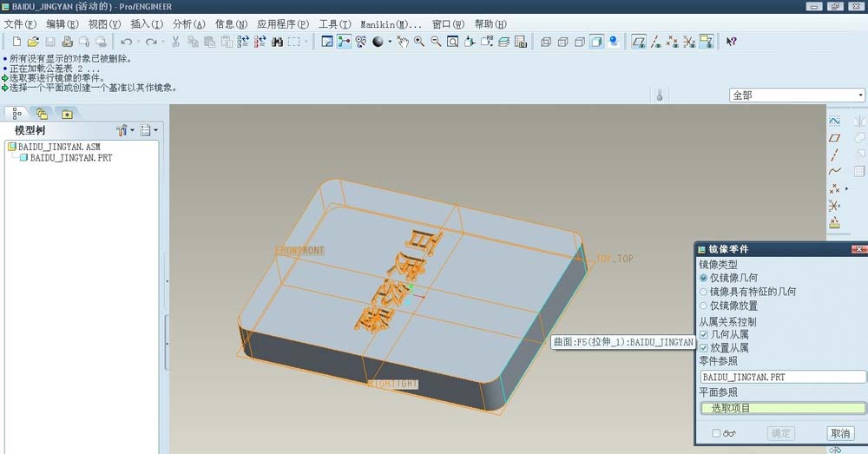Open the 文件(F) menu
The image size is (868, 454).
(21, 24)
